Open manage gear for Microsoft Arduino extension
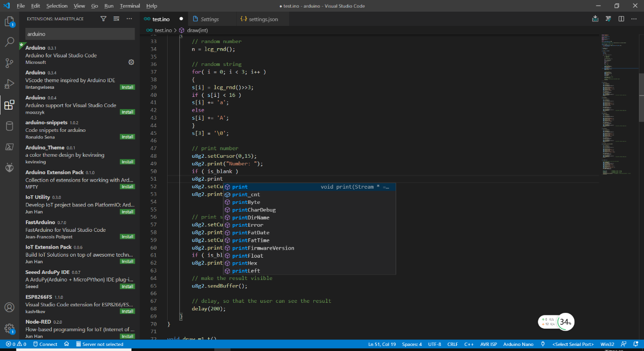This screenshot has height=351, width=644. (131, 62)
